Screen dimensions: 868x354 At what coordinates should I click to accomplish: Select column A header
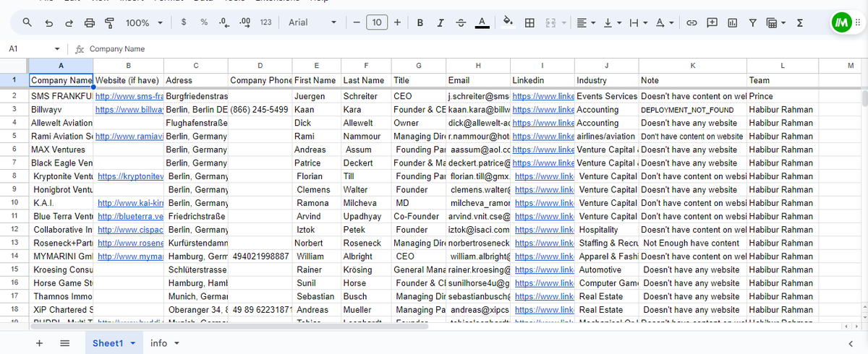(61, 66)
